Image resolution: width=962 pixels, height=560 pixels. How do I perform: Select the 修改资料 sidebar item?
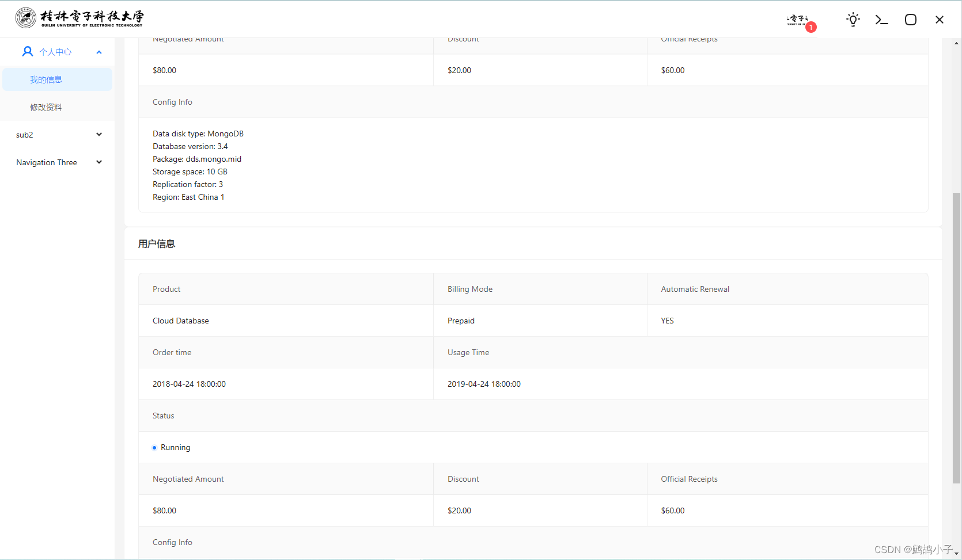pos(46,106)
